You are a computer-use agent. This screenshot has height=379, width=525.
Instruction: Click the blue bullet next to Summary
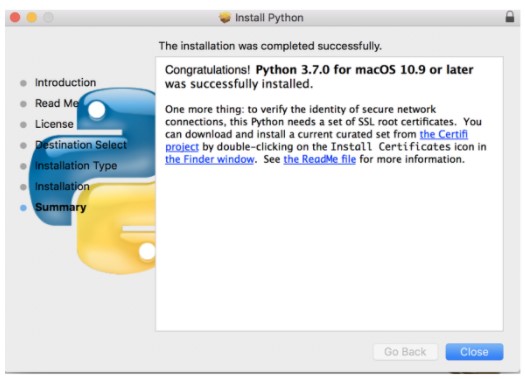click(x=23, y=208)
